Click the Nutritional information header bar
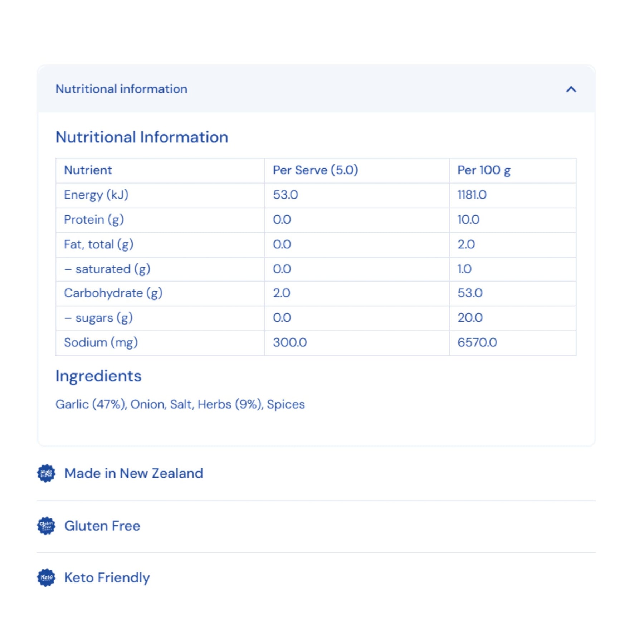This screenshot has width=644, height=644. (x=316, y=89)
